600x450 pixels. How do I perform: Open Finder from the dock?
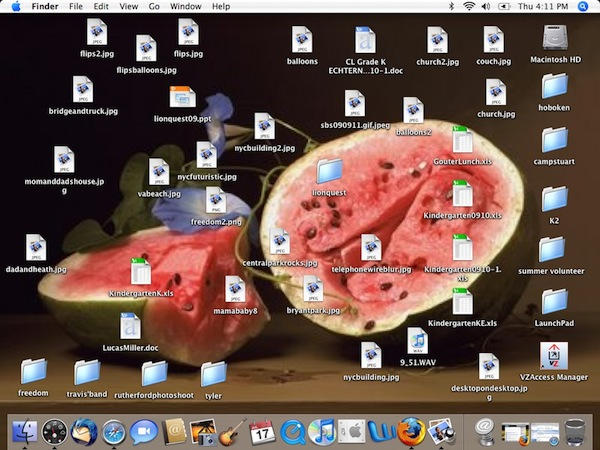[x=24, y=432]
